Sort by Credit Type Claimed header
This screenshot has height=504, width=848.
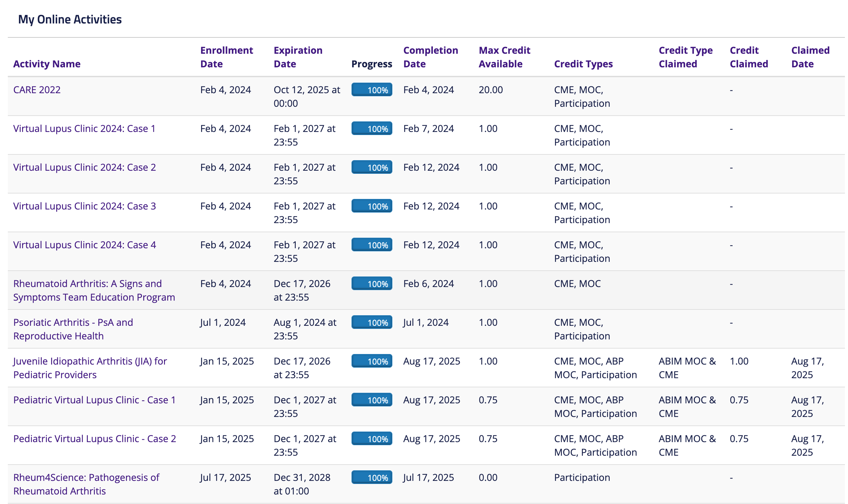click(686, 57)
